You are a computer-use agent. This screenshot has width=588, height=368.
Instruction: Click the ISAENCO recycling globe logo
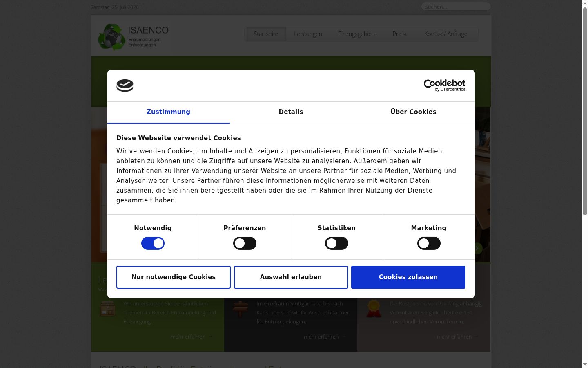(x=133, y=37)
